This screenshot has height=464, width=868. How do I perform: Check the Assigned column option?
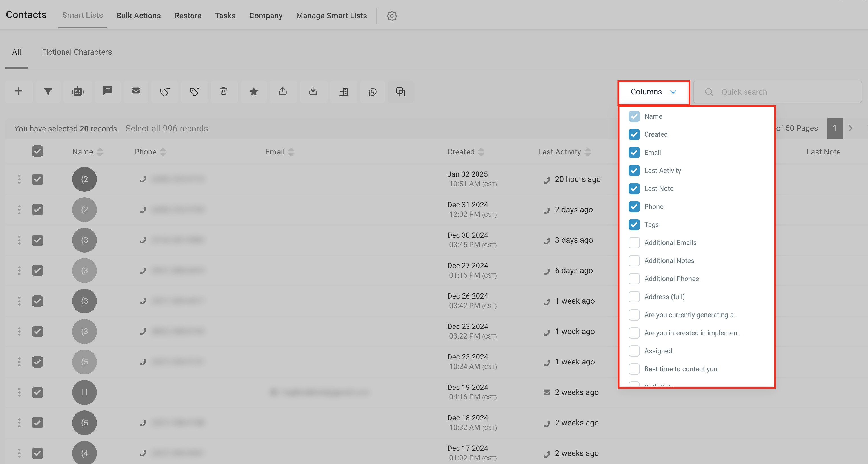(634, 351)
